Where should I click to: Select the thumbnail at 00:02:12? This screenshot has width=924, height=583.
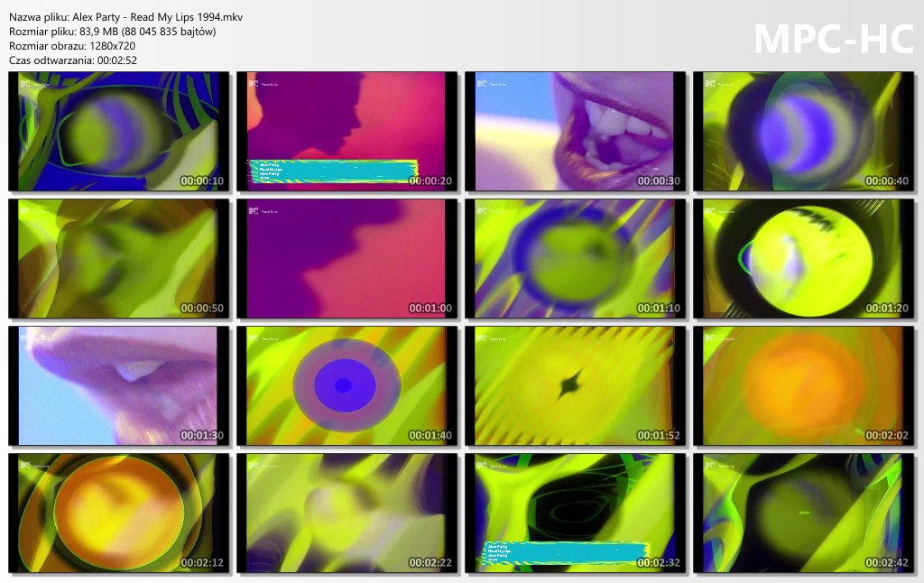point(118,514)
